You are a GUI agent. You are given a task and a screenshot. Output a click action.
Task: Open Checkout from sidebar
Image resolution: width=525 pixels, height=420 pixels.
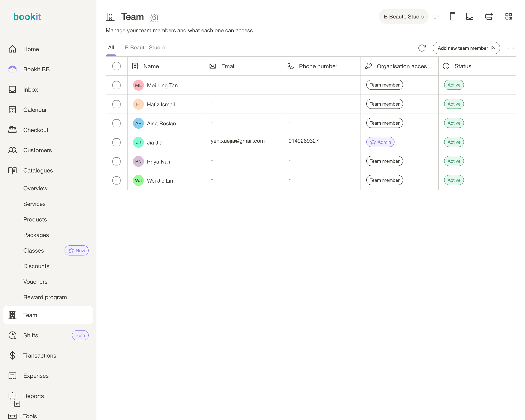click(48, 130)
